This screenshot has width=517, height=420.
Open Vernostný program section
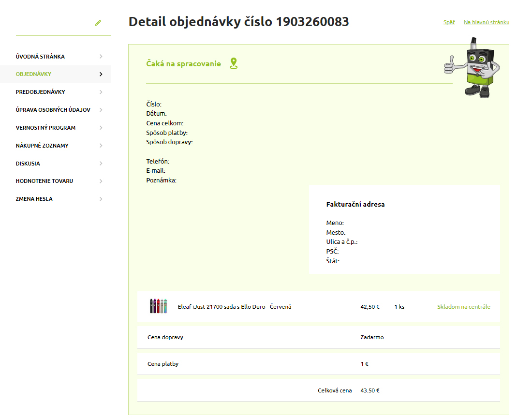(45, 128)
